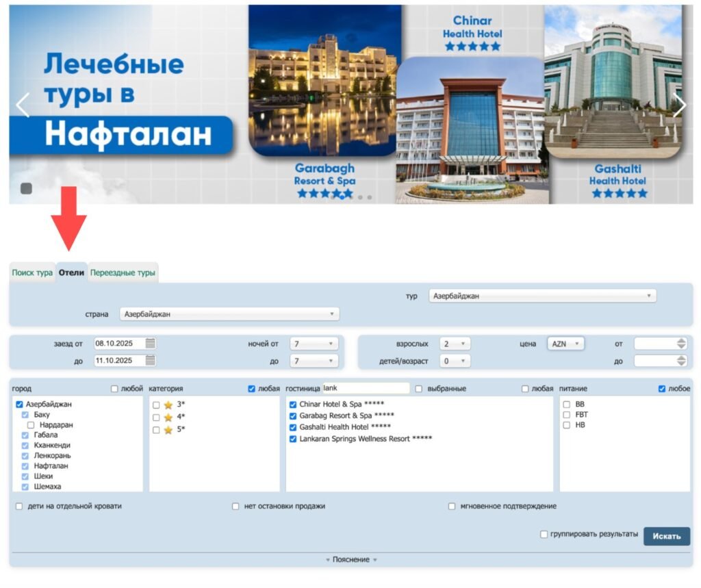
Task: Click the price от stepper arrows
Action: point(680,344)
